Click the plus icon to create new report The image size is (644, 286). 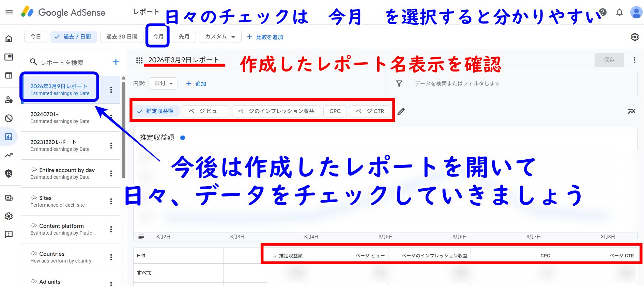(116, 62)
